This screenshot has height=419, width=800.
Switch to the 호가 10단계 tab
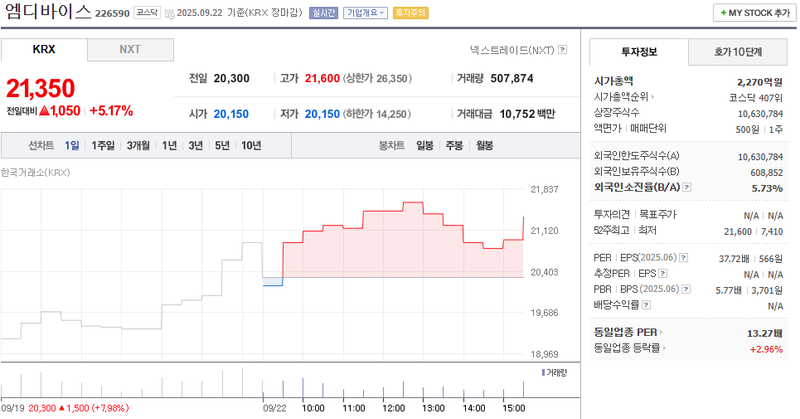pyautogui.click(x=738, y=52)
